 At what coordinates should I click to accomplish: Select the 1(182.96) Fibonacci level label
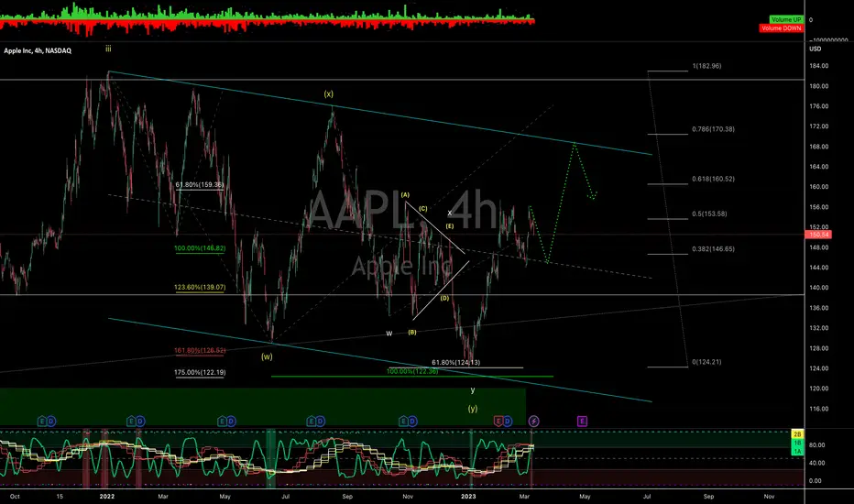click(707, 66)
